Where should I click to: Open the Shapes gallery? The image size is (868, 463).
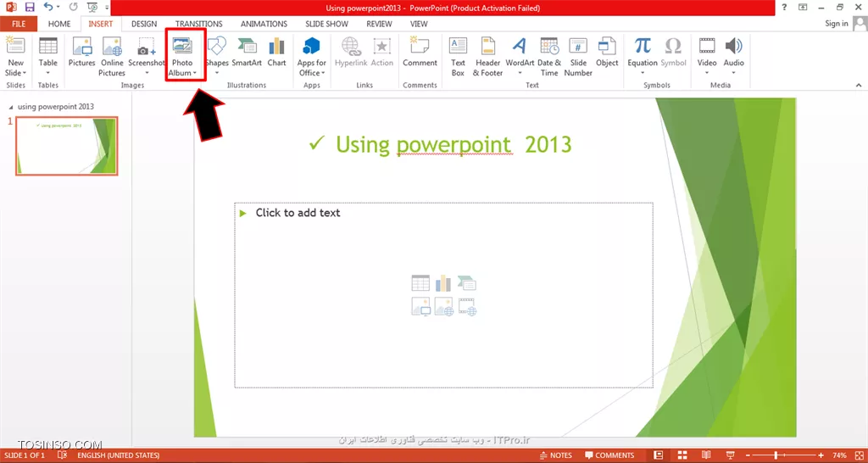coord(216,57)
